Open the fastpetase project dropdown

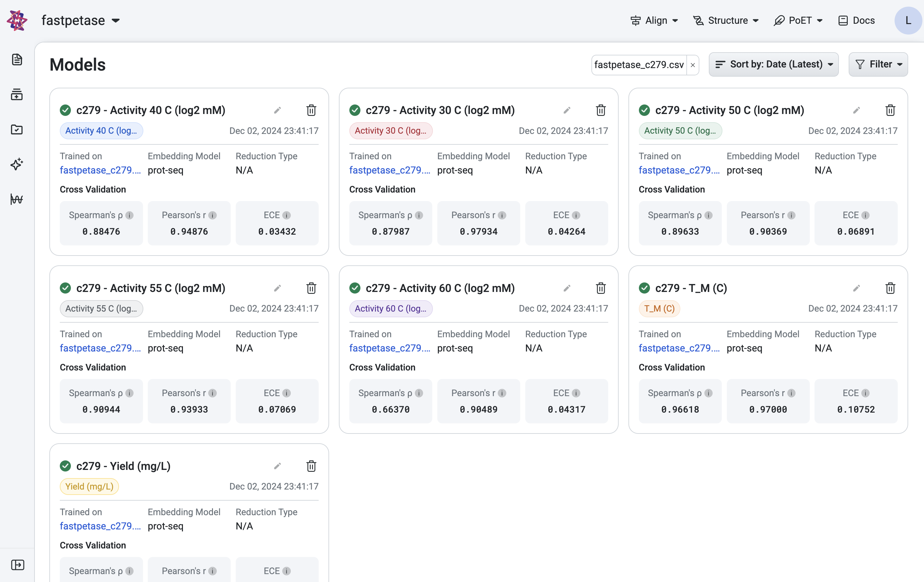click(x=81, y=20)
